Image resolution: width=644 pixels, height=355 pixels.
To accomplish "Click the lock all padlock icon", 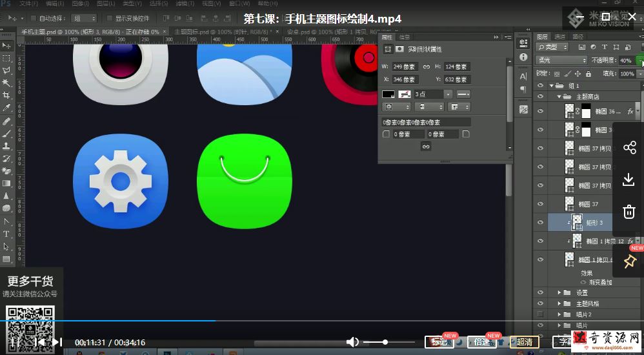I will coord(588,74).
